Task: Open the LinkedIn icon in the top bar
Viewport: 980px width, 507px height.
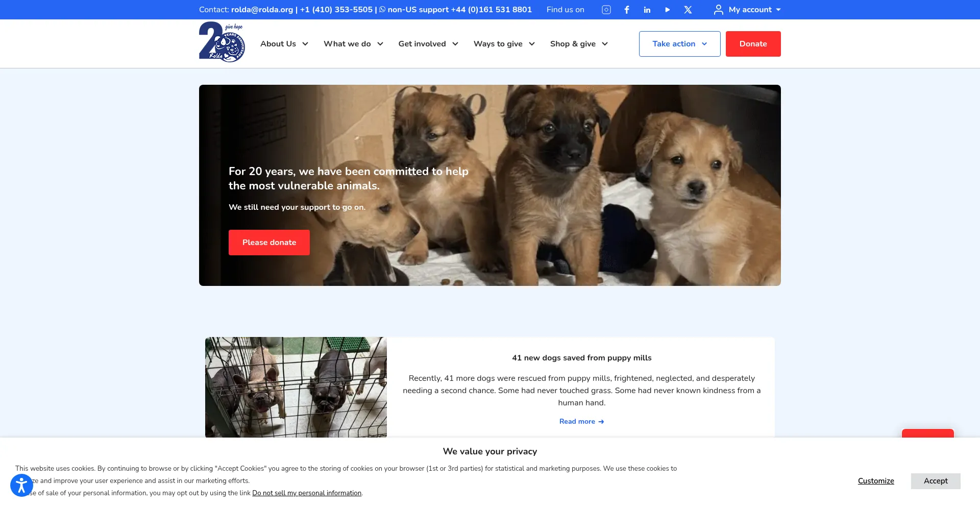Action: coord(647,10)
